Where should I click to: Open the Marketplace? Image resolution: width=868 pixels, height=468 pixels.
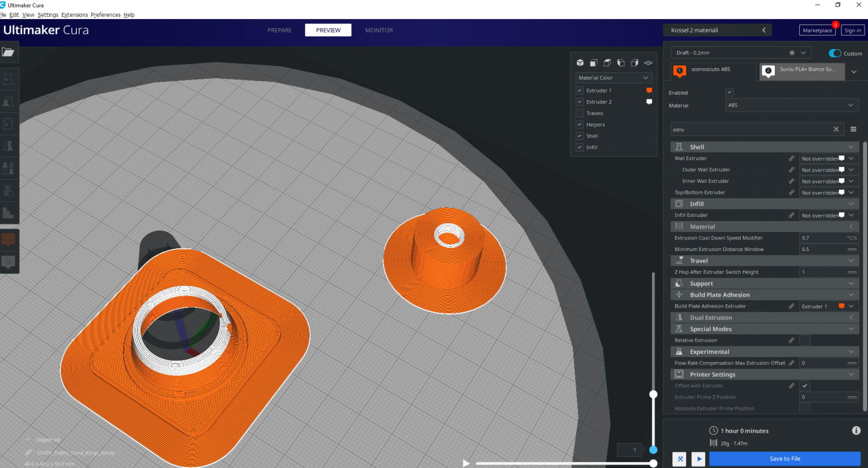[818, 30]
